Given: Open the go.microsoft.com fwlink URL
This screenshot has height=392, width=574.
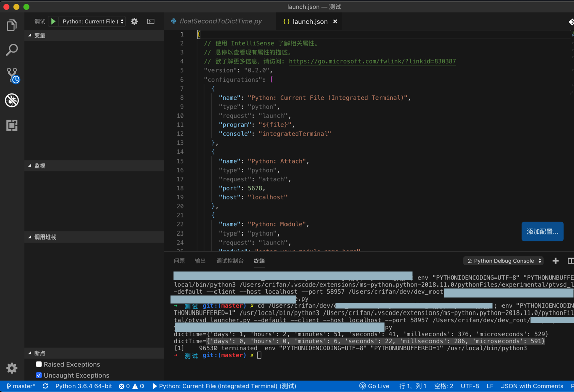Looking at the screenshot, I should [x=372, y=61].
